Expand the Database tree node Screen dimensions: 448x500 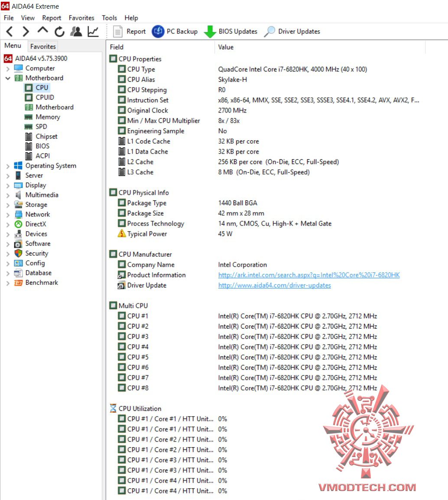click(x=8, y=273)
